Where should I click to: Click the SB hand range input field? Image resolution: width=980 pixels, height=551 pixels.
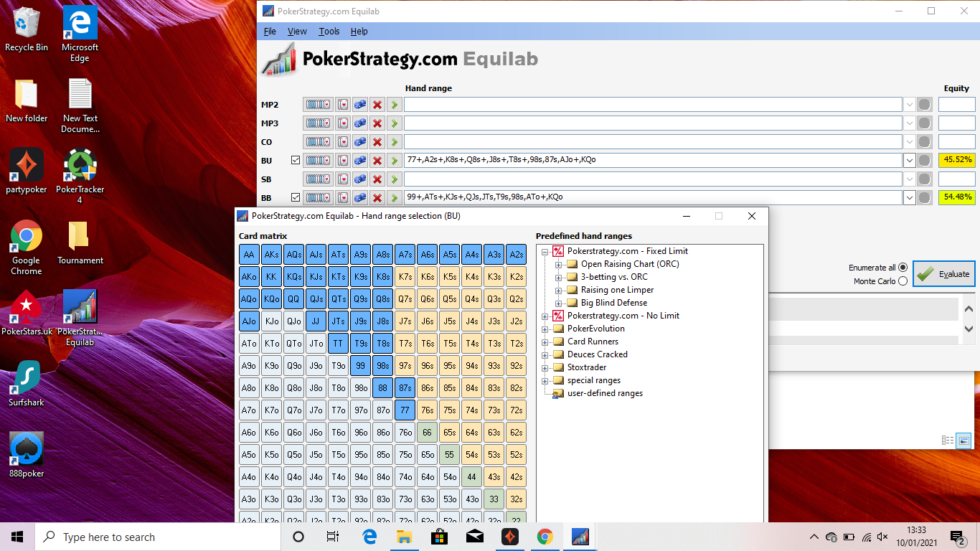pyautogui.click(x=653, y=179)
